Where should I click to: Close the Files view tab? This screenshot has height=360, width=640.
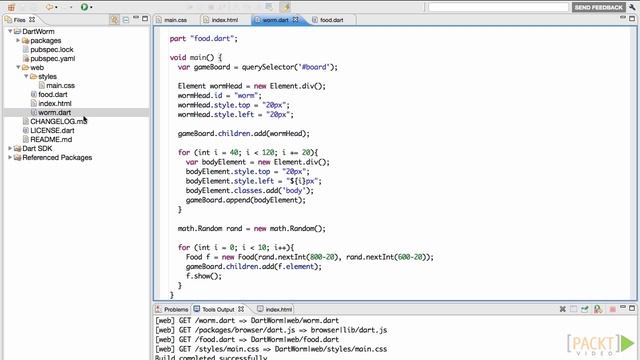(x=32, y=20)
